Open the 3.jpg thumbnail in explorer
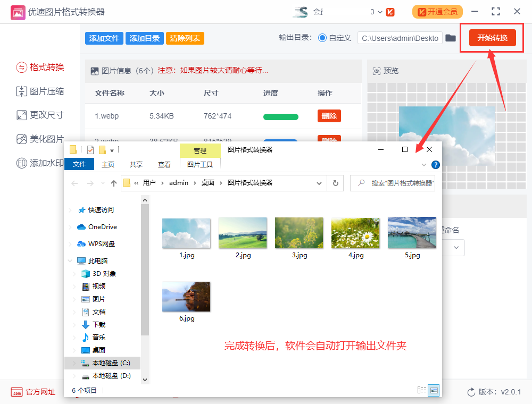 [299, 232]
